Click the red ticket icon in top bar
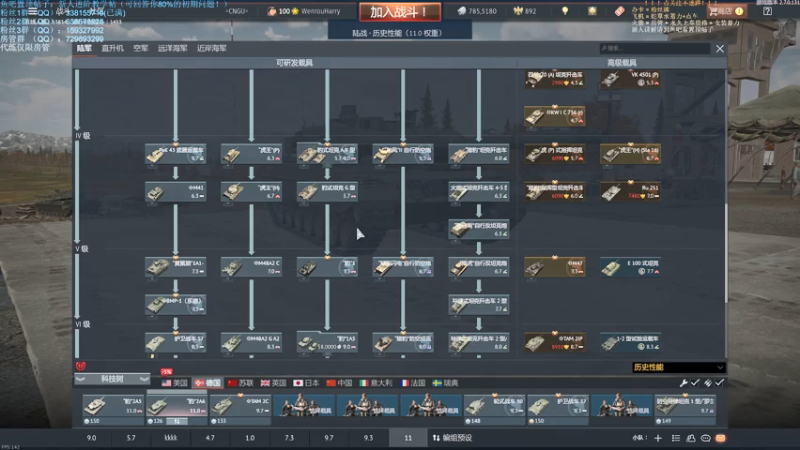The image size is (800, 450). [619, 11]
